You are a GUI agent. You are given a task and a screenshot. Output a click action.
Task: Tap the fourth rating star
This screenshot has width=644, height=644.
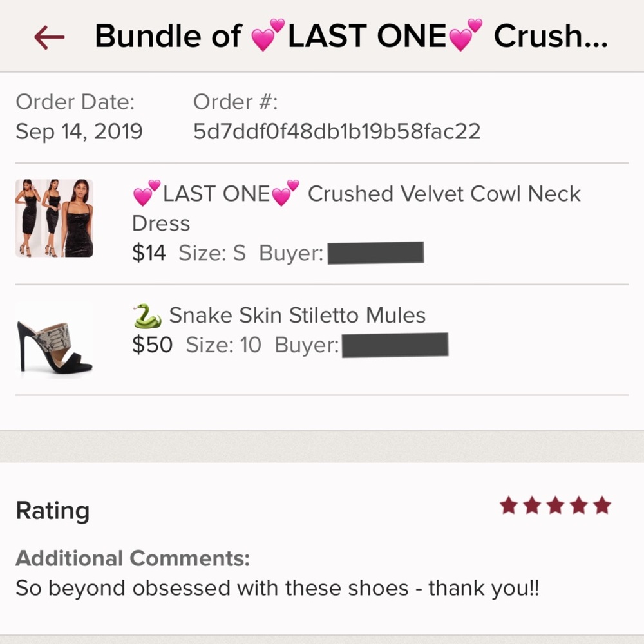[578, 506]
